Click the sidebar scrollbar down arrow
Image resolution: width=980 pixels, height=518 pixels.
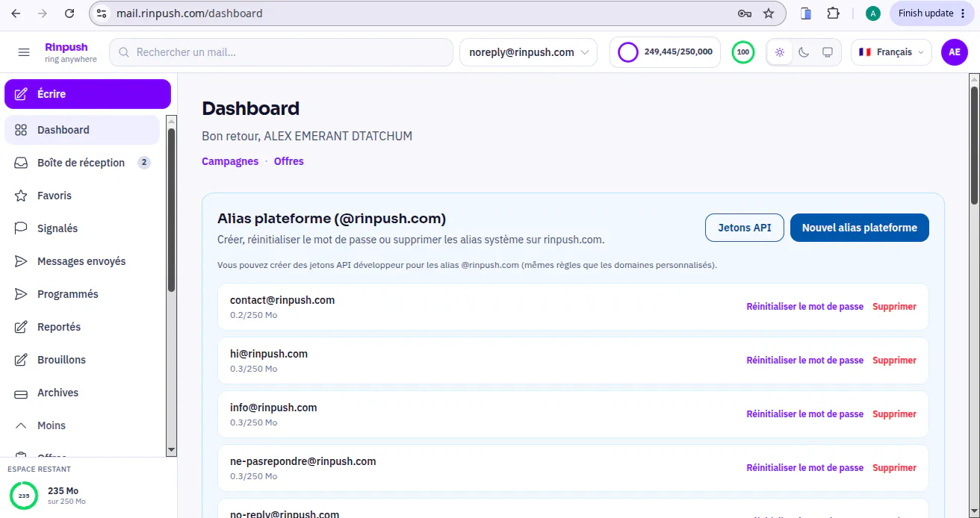171,450
